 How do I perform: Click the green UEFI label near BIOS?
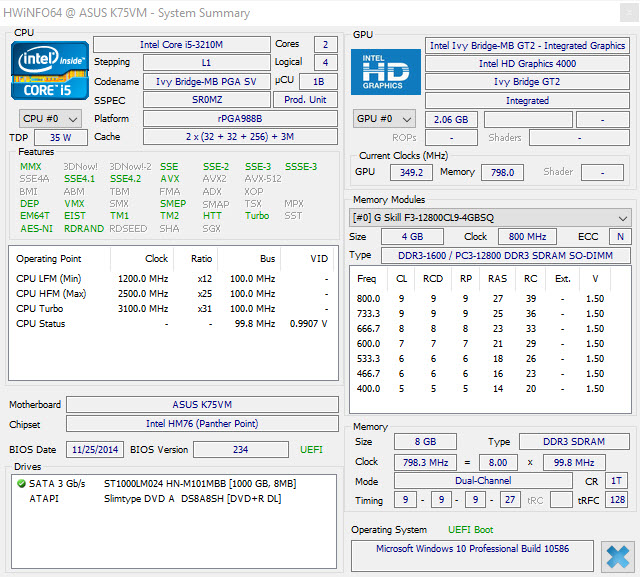(311, 450)
